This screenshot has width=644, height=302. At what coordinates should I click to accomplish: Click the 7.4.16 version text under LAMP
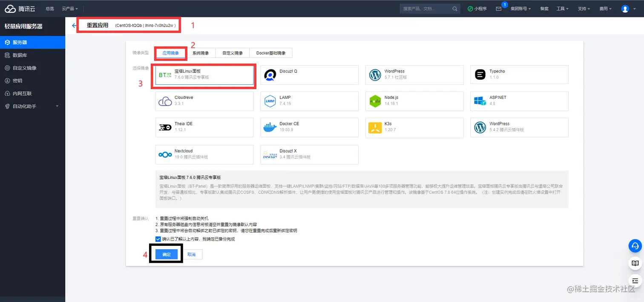pos(285,104)
